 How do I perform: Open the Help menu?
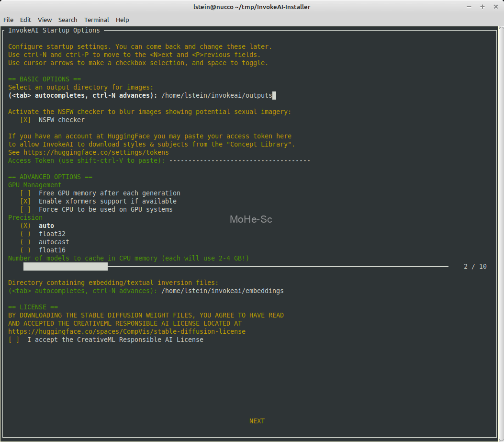[x=122, y=20]
